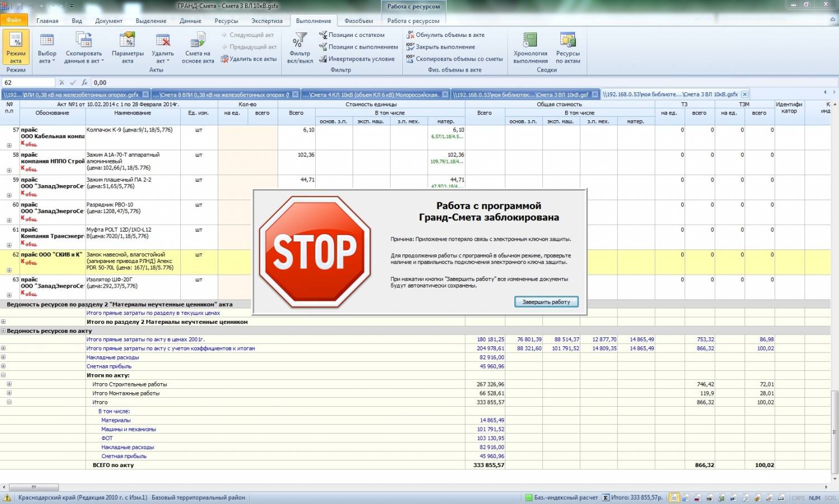Screen dimensions: 839x504
Task: Expand row 62 Замок навесной
Action: click(9, 270)
